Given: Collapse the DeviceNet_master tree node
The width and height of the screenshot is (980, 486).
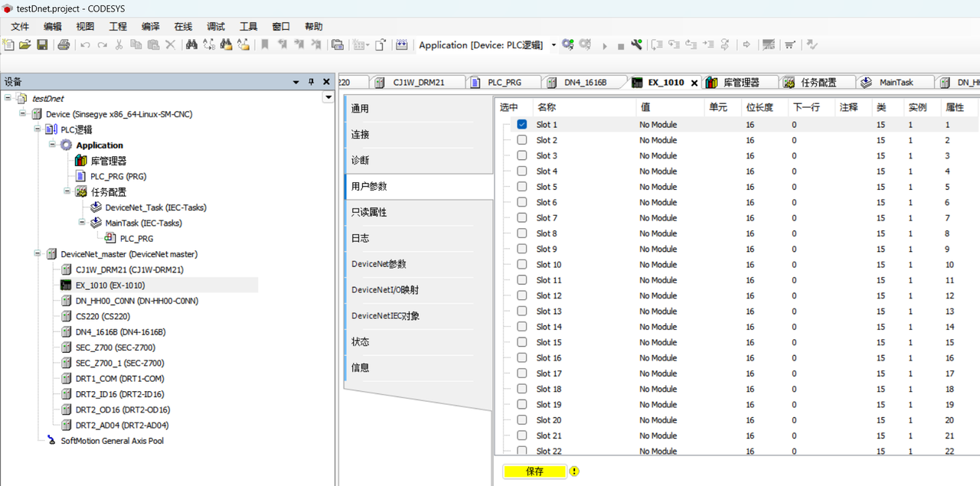Looking at the screenshot, I should [x=38, y=254].
